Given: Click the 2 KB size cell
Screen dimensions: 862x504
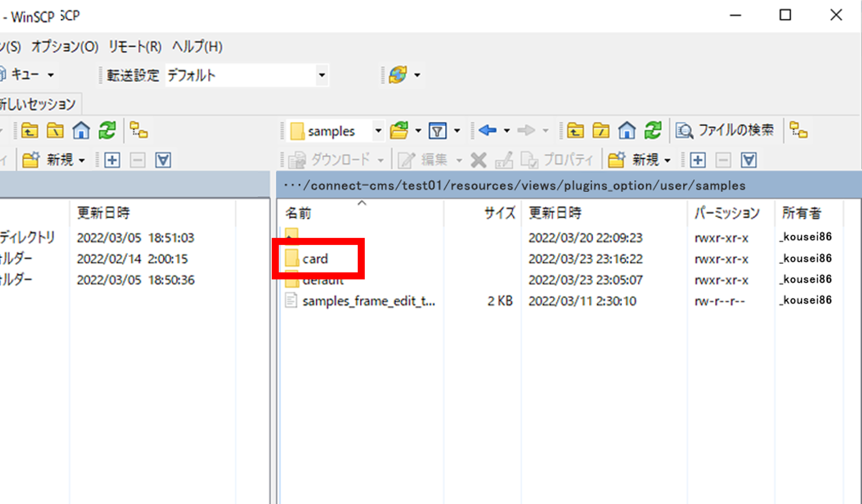Looking at the screenshot, I should pos(500,301).
